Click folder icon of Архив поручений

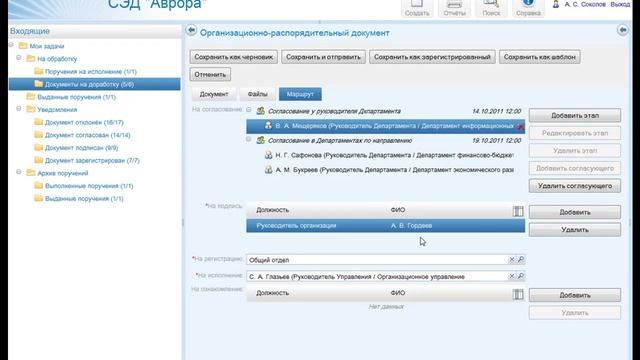point(31,173)
